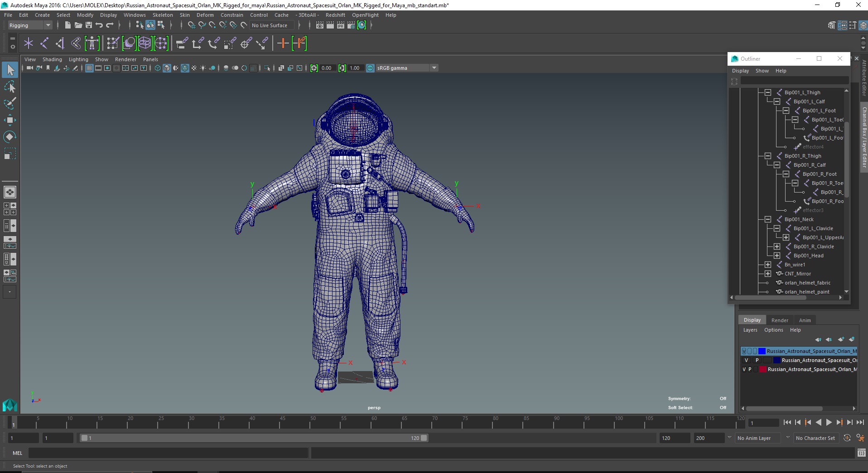Toggle color management ON button in viewport

tap(370, 68)
